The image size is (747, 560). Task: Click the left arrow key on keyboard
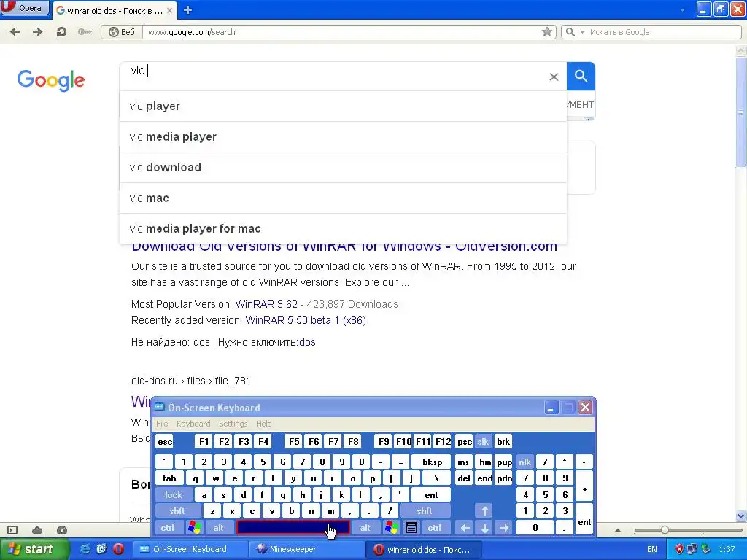[x=465, y=528]
